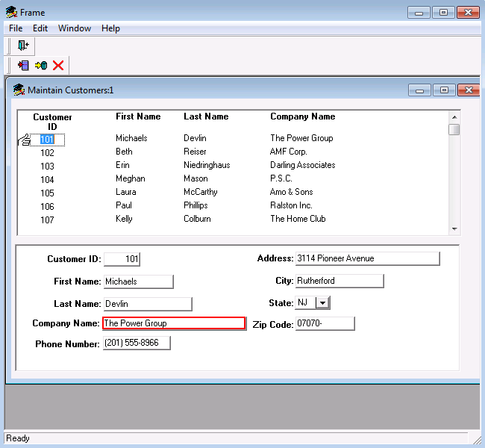This screenshot has height=448, width=485.
Task: Open the File menu
Action: 16,28
